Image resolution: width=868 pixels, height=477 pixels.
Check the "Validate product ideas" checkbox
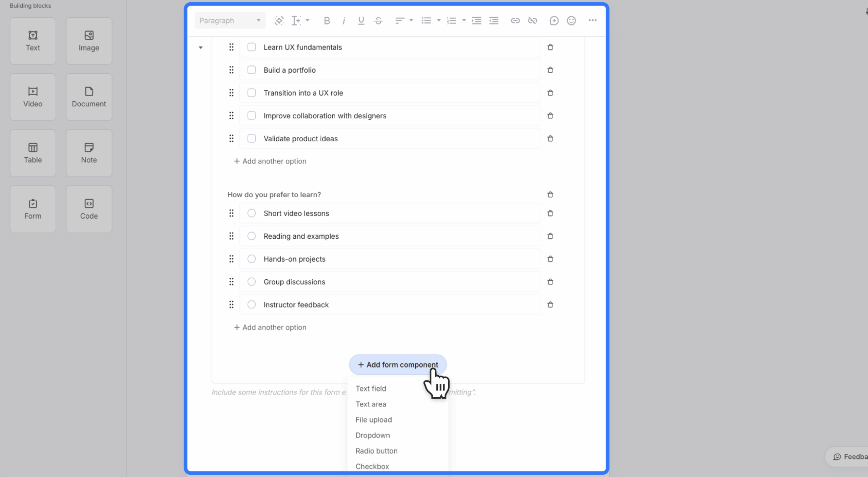pos(251,138)
